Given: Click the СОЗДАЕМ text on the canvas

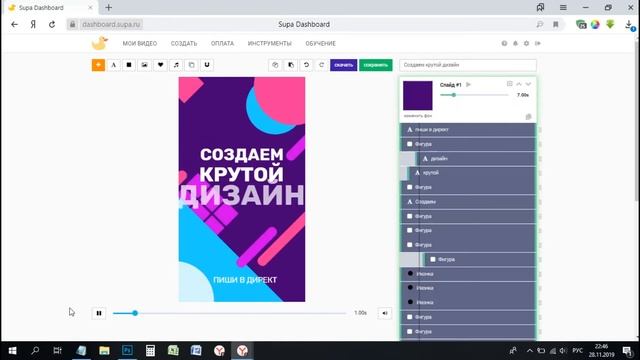Looking at the screenshot, I should (x=242, y=155).
